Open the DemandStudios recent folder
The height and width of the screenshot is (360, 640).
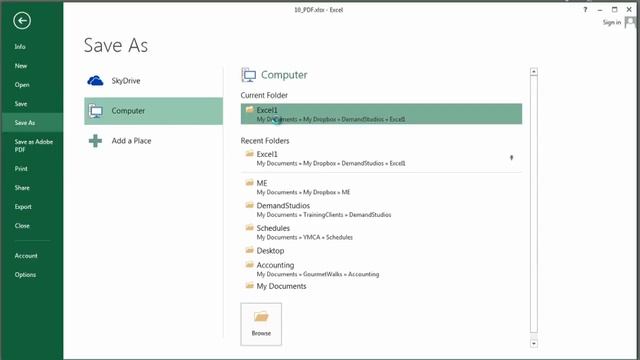(381, 210)
